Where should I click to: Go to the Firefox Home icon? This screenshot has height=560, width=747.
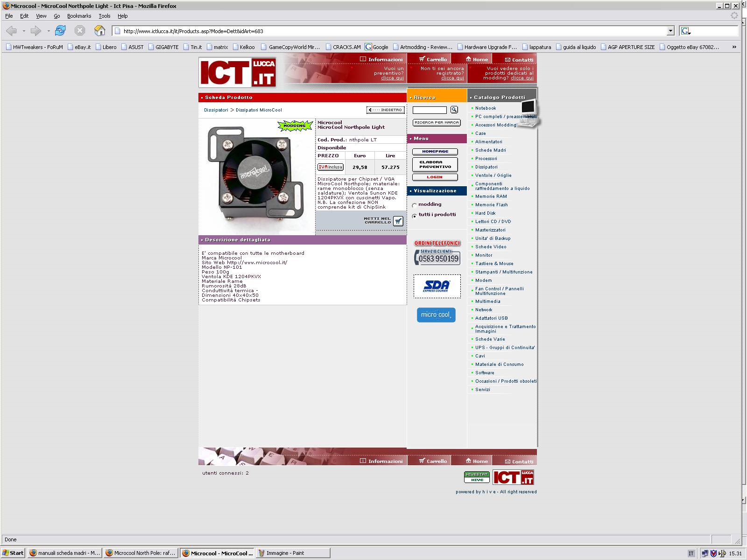pos(100,31)
